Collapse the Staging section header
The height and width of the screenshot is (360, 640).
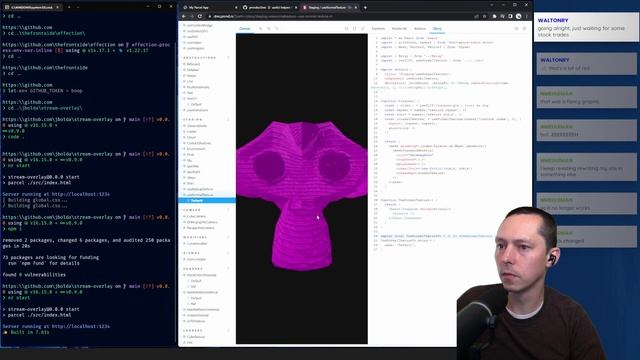tap(193, 120)
